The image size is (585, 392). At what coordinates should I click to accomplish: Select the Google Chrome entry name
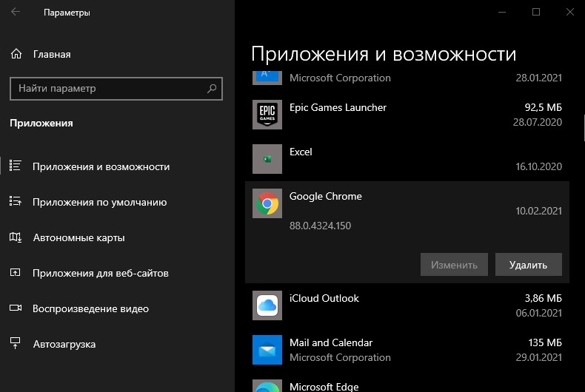[x=326, y=197]
